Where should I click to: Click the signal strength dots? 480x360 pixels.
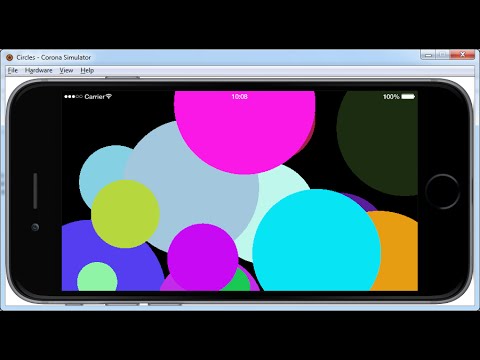(x=73, y=97)
